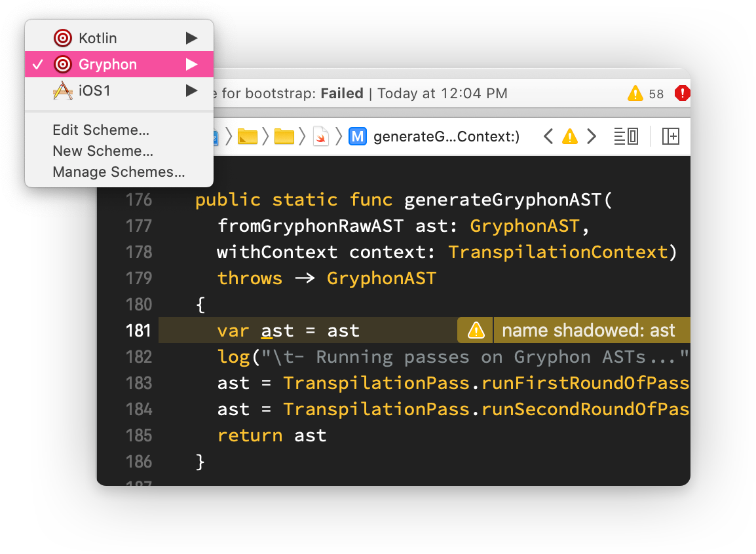
Task: Click the blue M method icon
Action: click(357, 136)
